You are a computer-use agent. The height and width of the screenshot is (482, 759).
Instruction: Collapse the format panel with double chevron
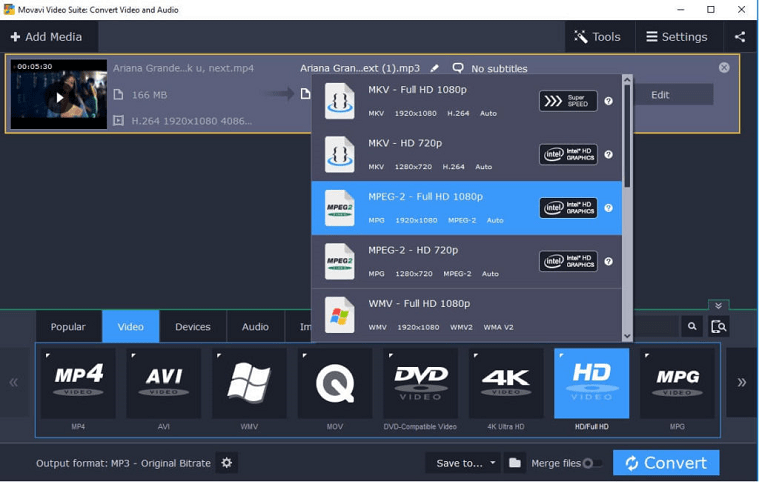[x=718, y=305]
